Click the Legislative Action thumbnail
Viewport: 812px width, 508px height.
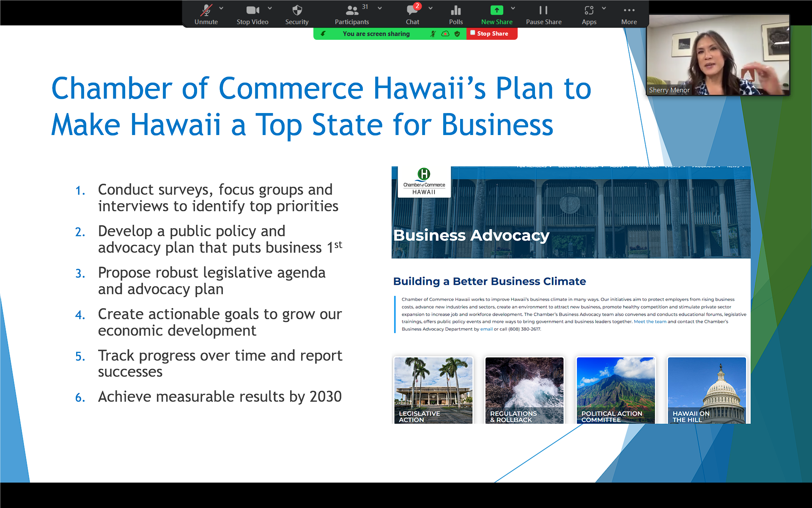433,390
